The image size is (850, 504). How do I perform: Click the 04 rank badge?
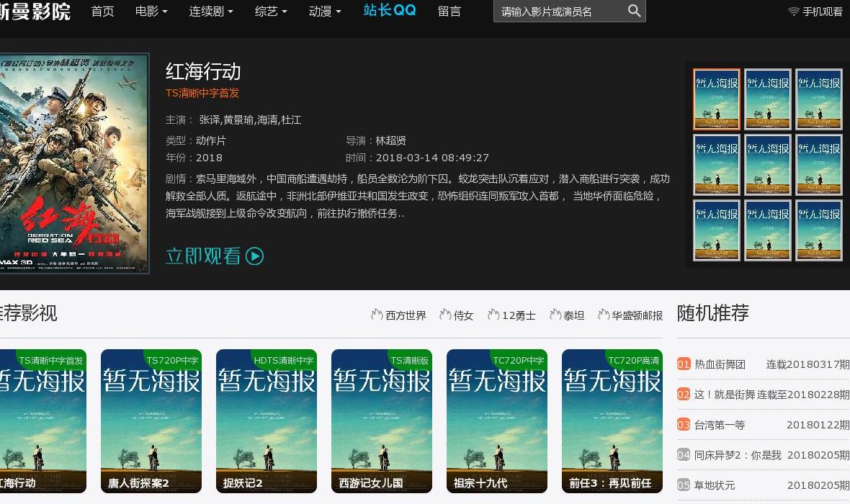pos(684,455)
